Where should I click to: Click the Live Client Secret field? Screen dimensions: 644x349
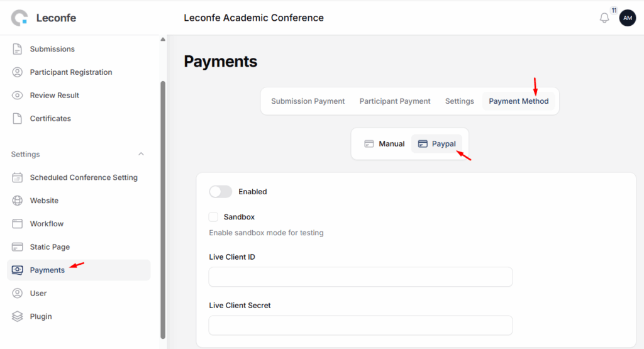click(x=360, y=325)
